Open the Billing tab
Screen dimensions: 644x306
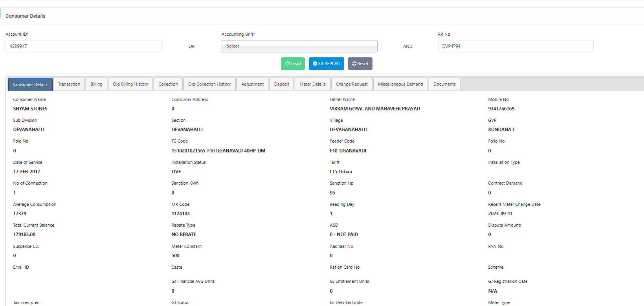point(96,84)
